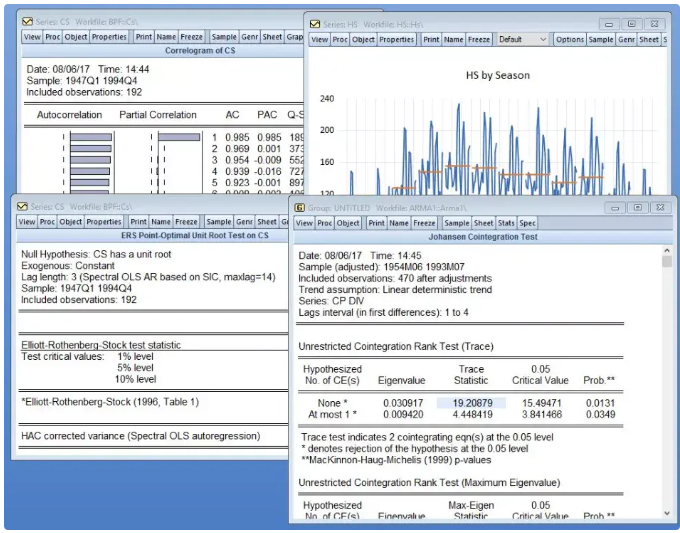Click Object in ERS unit root window
The image size is (680, 533).
click(71, 222)
